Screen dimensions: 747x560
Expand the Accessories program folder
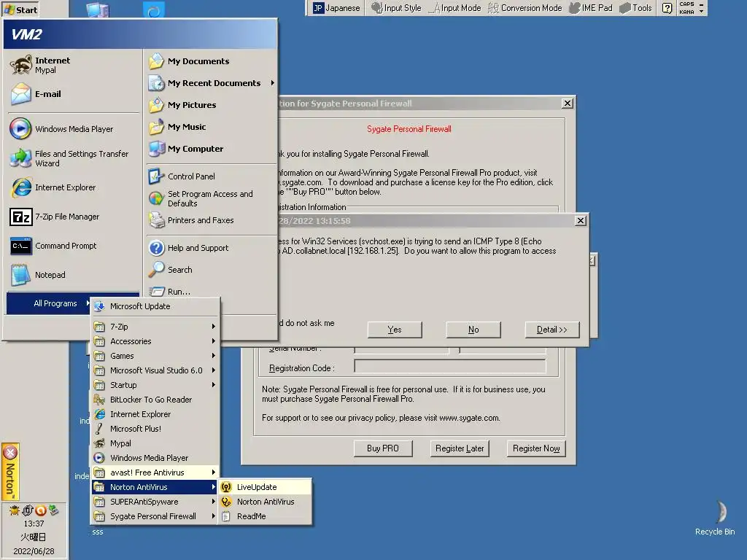(155, 341)
